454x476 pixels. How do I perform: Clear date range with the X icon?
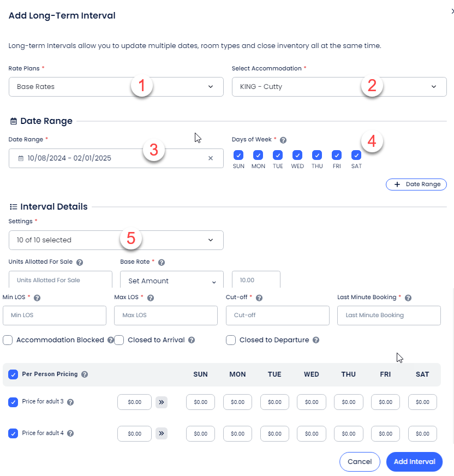211,158
